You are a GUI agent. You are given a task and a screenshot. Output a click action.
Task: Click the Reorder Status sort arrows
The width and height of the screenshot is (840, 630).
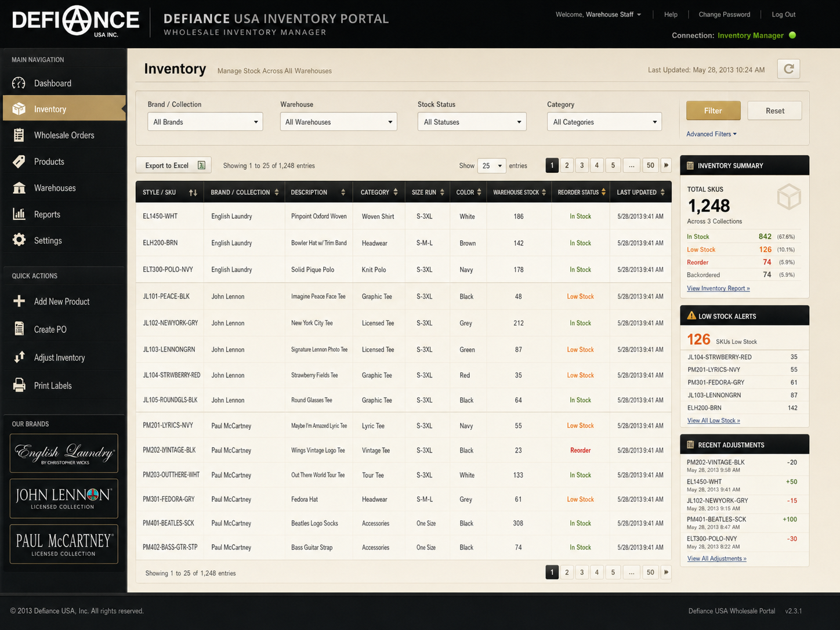click(x=604, y=192)
